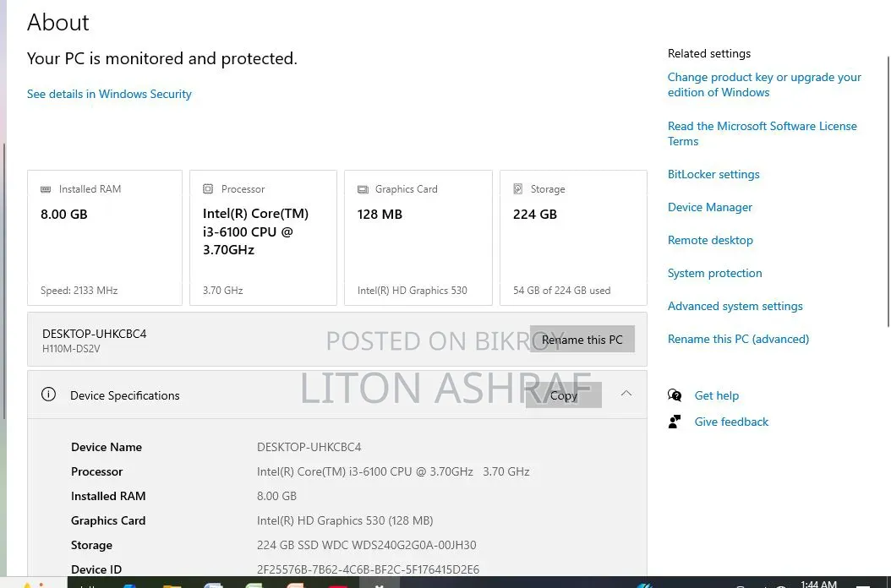Select the i3-6100 CPU name in Processor card
Viewport: 891px width, 588px height.
coord(255,231)
